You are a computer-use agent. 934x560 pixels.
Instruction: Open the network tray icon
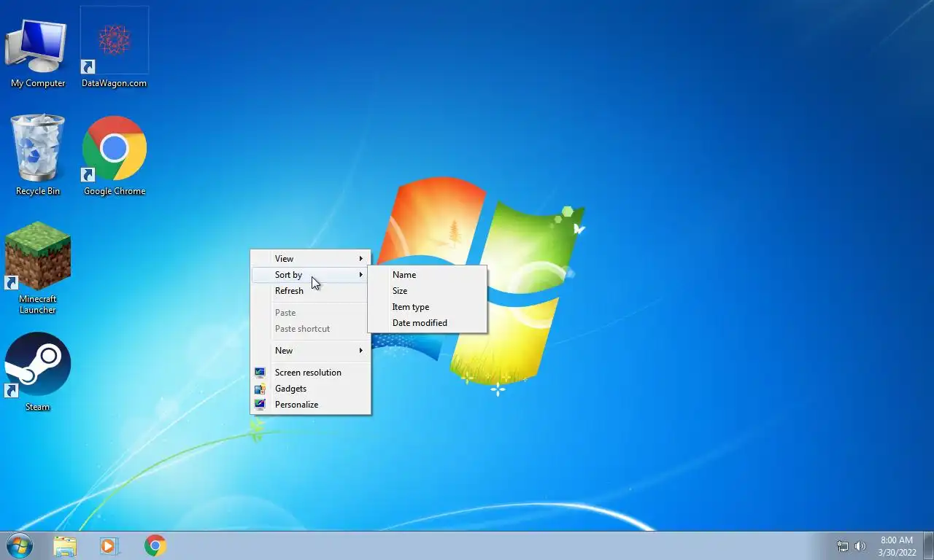(843, 546)
